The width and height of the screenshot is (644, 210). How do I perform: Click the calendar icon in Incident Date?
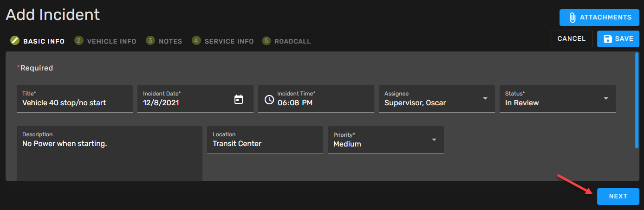[x=239, y=99]
